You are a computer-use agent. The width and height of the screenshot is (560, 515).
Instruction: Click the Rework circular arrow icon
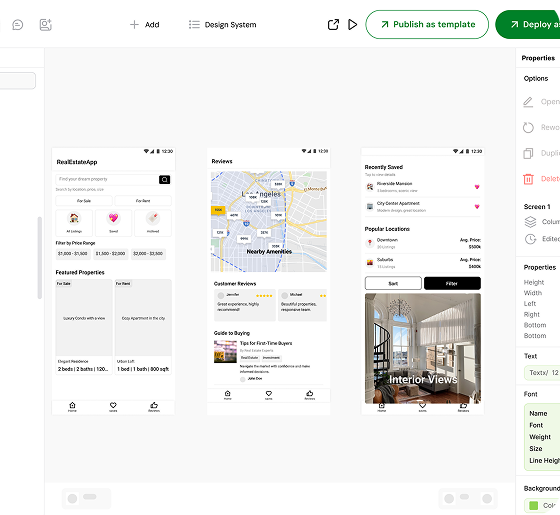528,128
